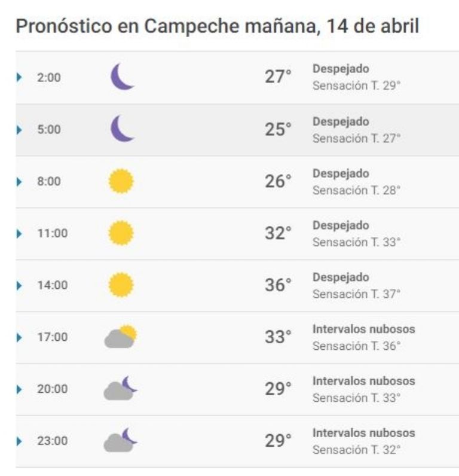Expand the 17:00 forecast details arrow
The image size is (459, 476).
[19, 337]
